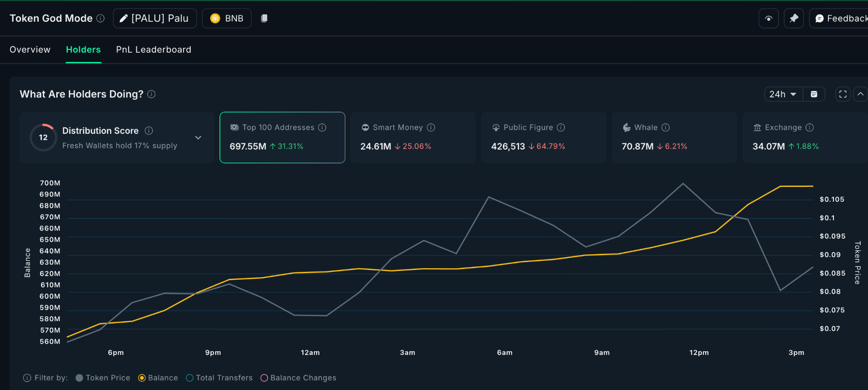Open the 24h timeframe dropdown
Viewport: 868px width, 390px height.
point(783,94)
